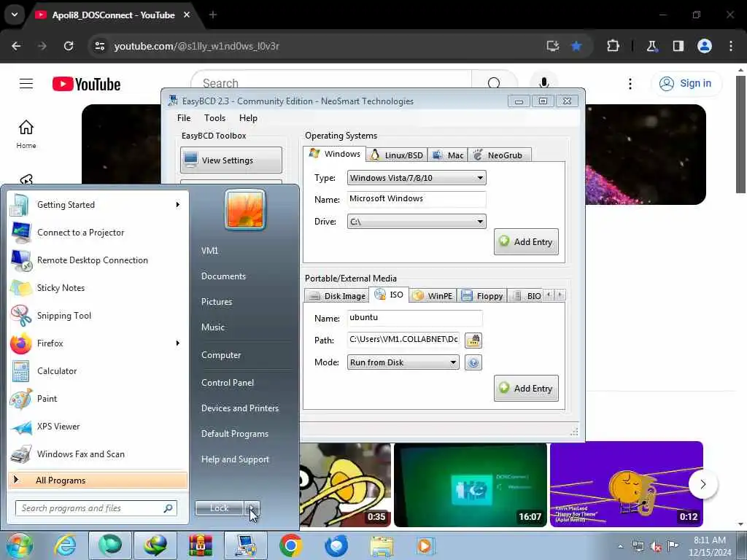Open the File Explorer taskbar folder
This screenshot has height=560, width=747.
pyautogui.click(x=381, y=545)
